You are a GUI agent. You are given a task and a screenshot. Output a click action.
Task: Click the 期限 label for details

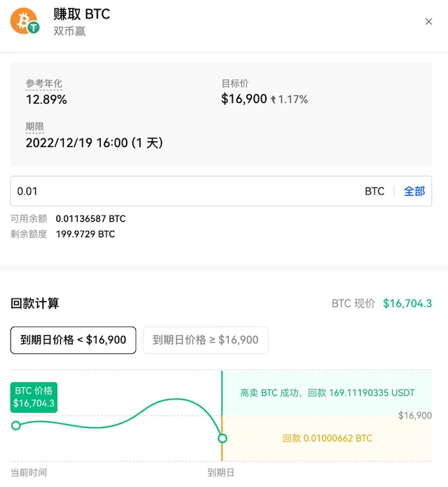pos(34,127)
